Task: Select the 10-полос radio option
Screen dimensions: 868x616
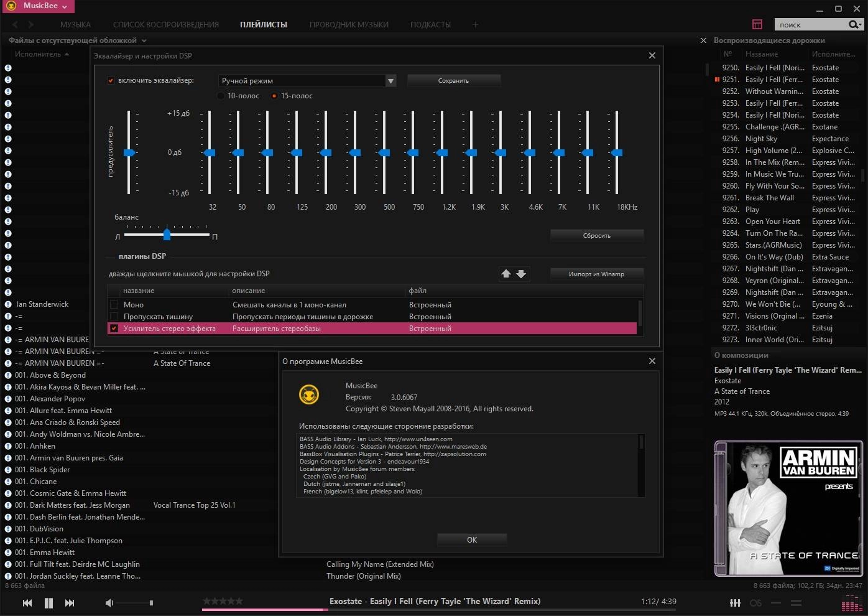Action: pyautogui.click(x=221, y=96)
